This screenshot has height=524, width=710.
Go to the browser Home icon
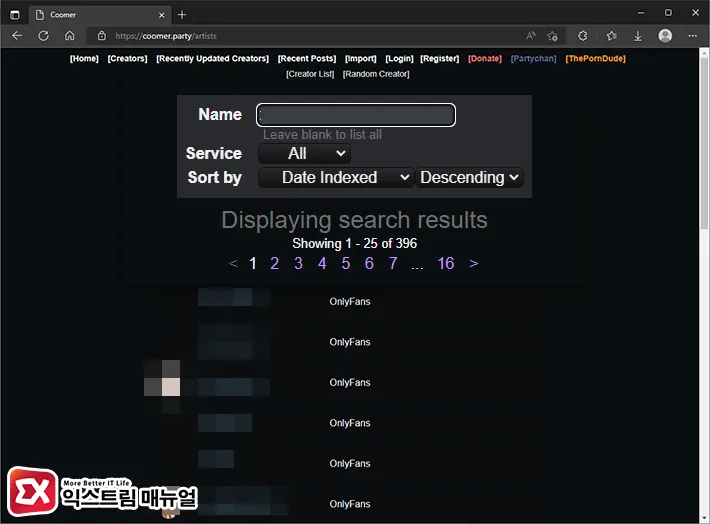pos(69,35)
